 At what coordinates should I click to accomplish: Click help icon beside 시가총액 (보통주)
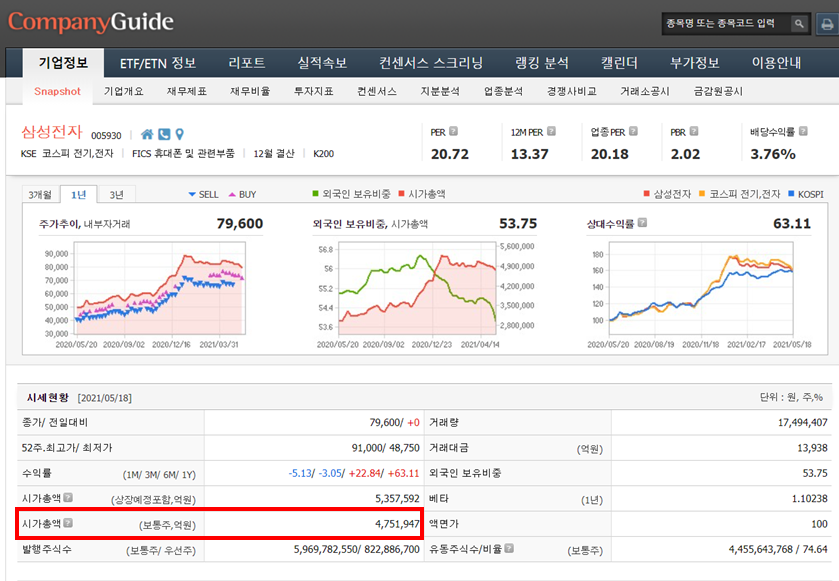point(68,523)
